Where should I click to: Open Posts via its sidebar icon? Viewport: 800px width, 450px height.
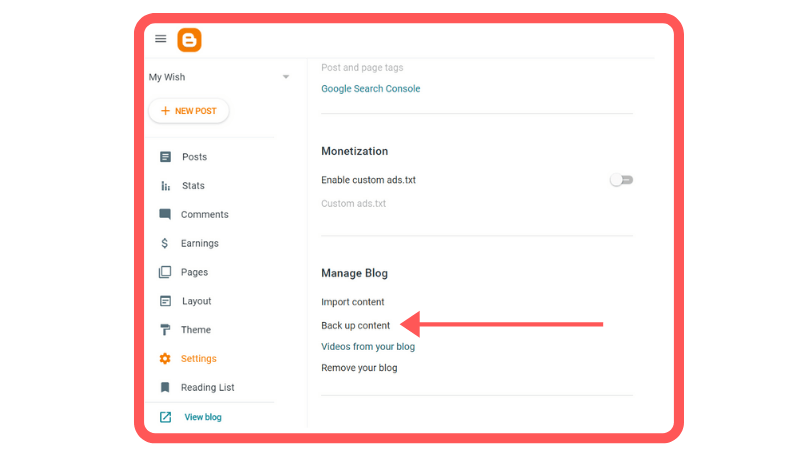[x=165, y=157]
